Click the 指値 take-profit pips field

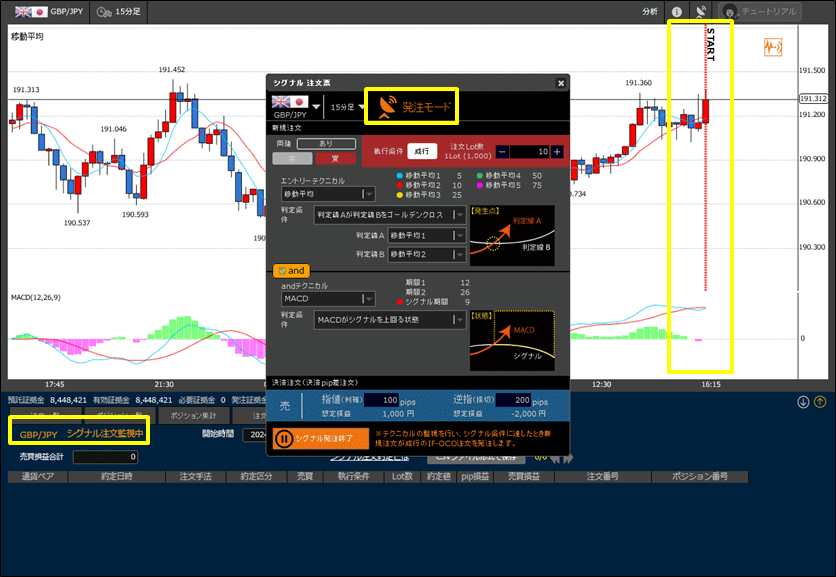(381, 400)
